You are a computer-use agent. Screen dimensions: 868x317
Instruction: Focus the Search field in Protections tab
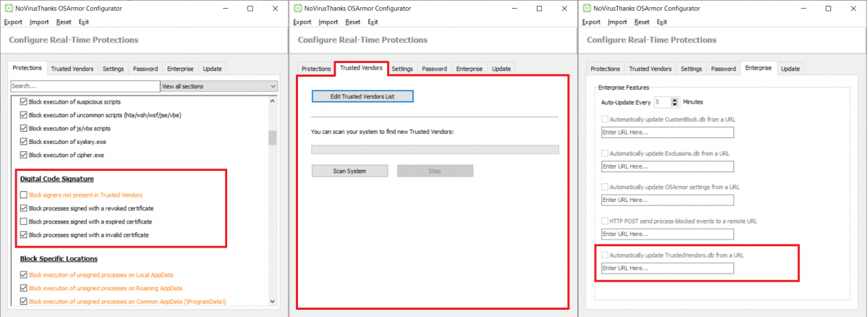pyautogui.click(x=85, y=86)
